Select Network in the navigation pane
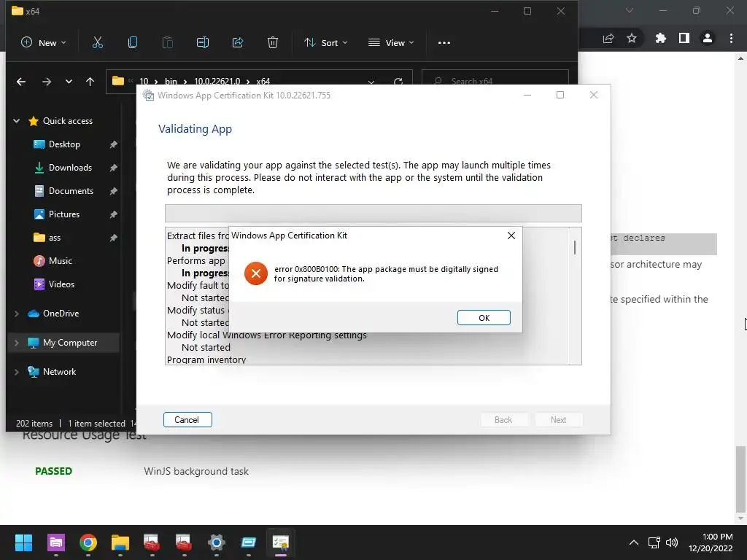Viewport: 747px width, 560px height. tap(59, 371)
